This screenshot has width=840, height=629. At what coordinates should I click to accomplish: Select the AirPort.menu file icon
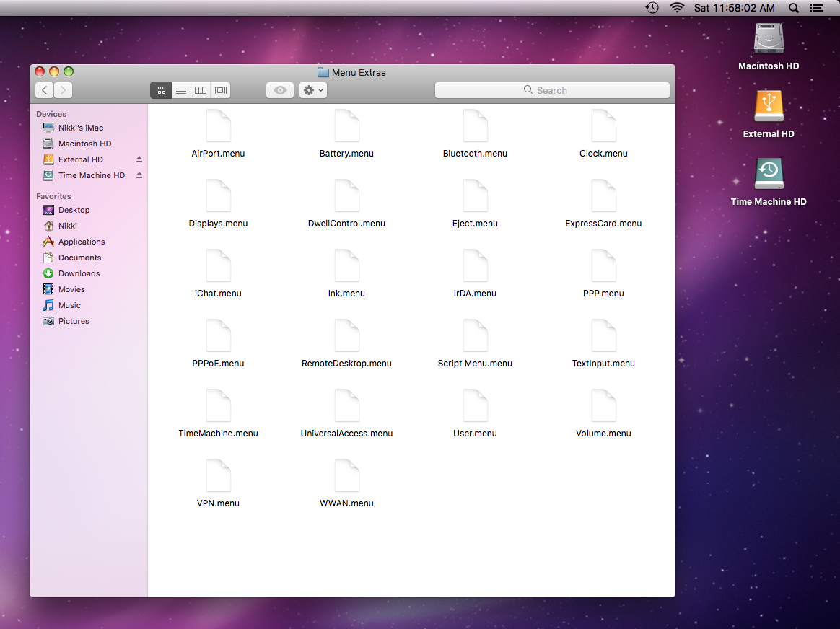218,126
